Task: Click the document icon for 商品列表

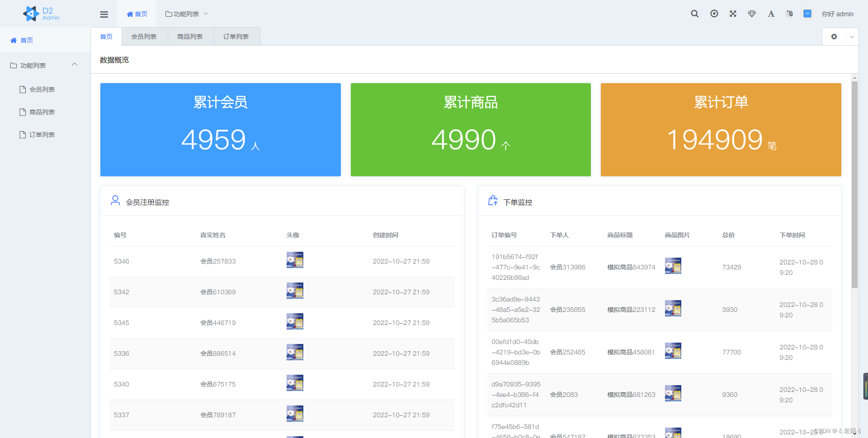Action: pyautogui.click(x=23, y=112)
